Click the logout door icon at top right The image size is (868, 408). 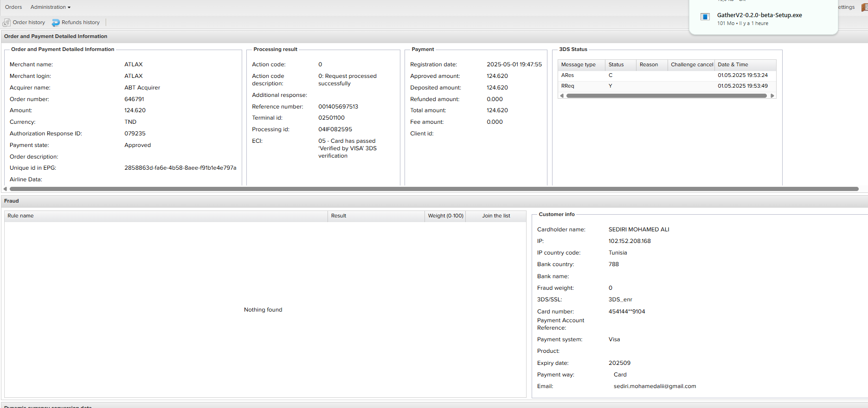pyautogui.click(x=864, y=7)
